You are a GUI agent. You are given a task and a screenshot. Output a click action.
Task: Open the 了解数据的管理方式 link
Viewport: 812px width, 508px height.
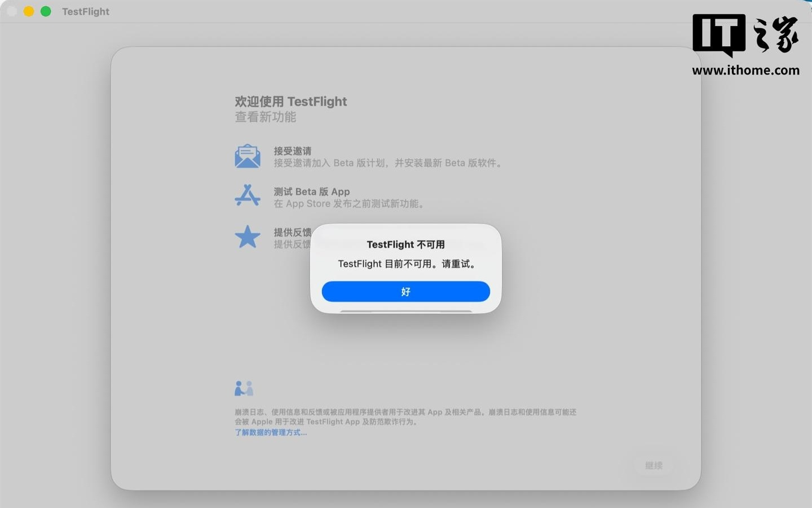[271, 432]
